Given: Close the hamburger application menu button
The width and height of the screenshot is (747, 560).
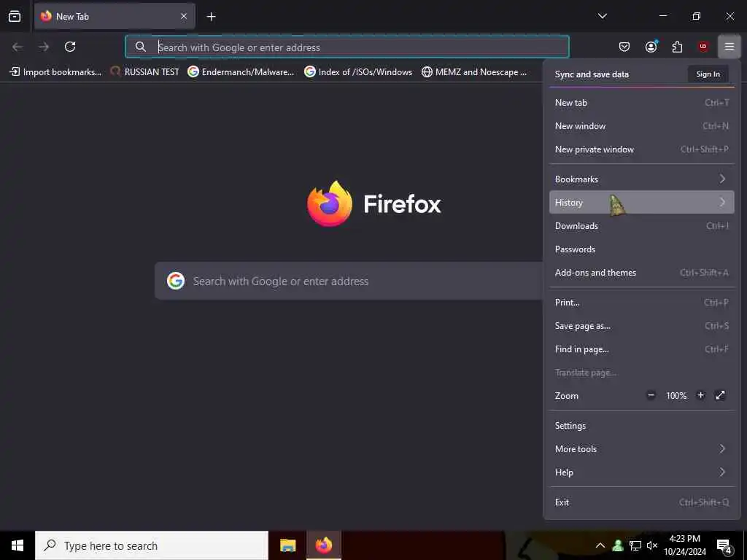Looking at the screenshot, I should click(729, 47).
